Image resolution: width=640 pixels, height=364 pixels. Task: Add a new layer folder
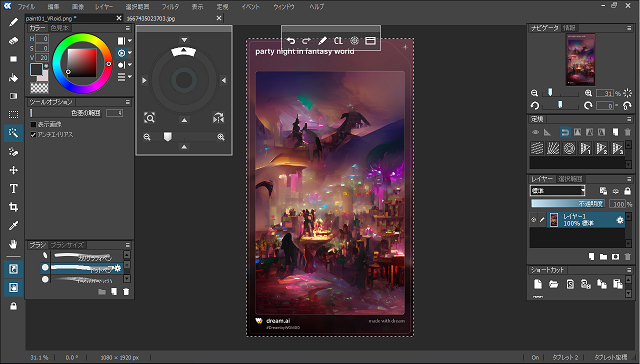click(x=603, y=257)
